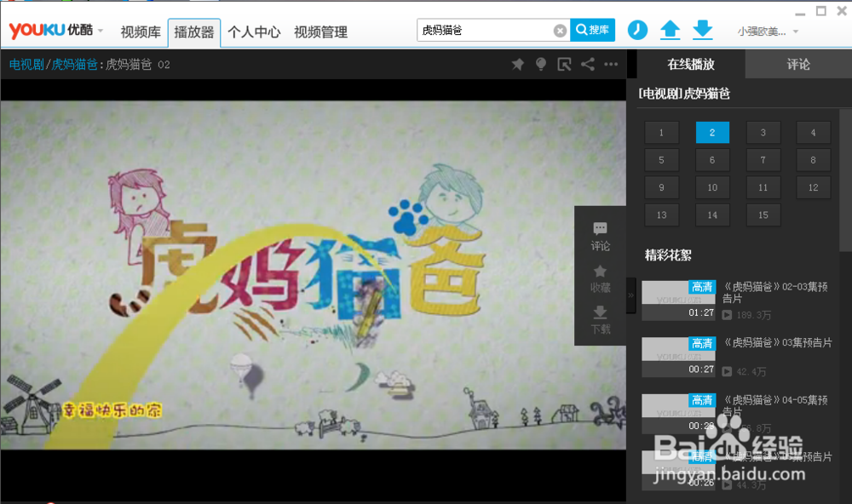Select episode 13
This screenshot has height=504, width=852.
point(661,215)
